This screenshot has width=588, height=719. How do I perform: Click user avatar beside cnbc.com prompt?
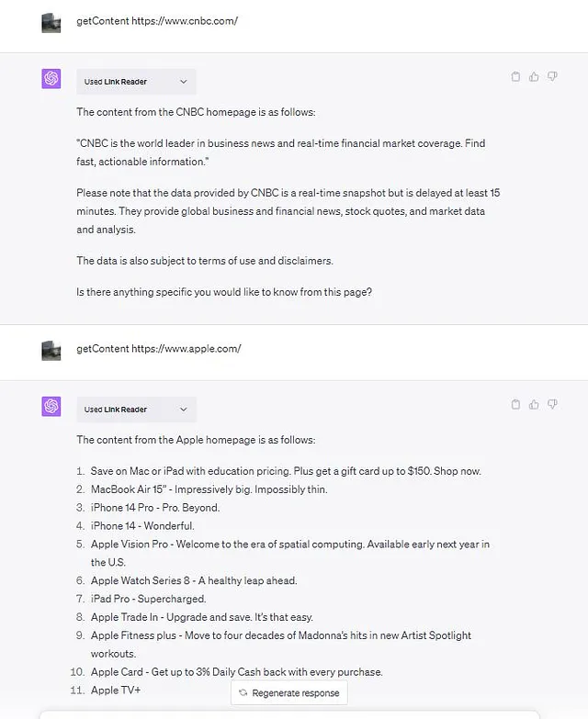[x=51, y=23]
